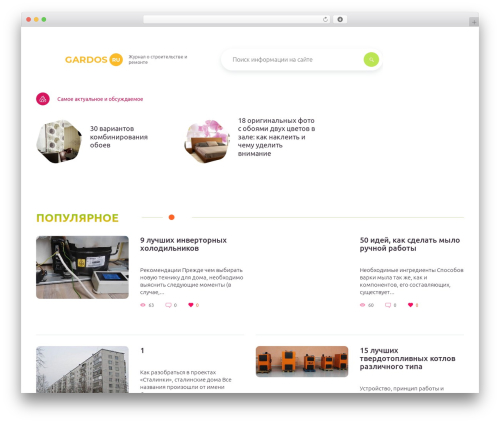Click the refrigerator article excerpt text
Image resolution: width=500 pixels, height=423 pixels.
point(191,281)
